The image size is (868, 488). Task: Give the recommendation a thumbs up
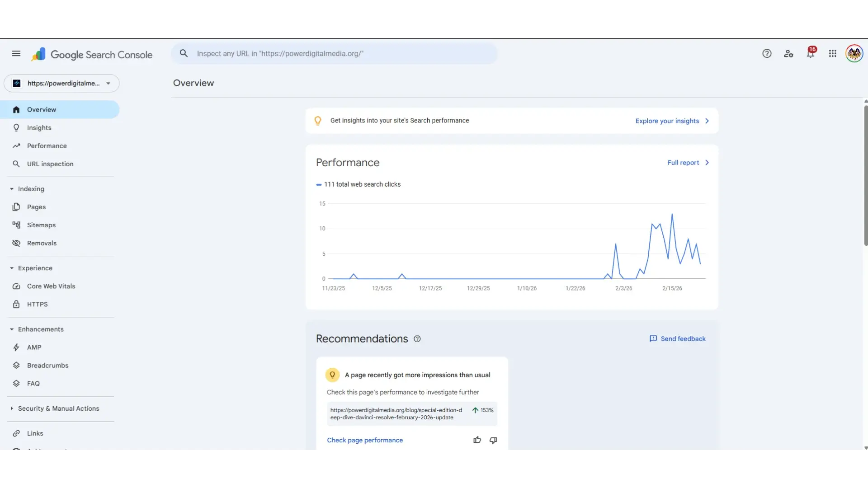(x=477, y=440)
